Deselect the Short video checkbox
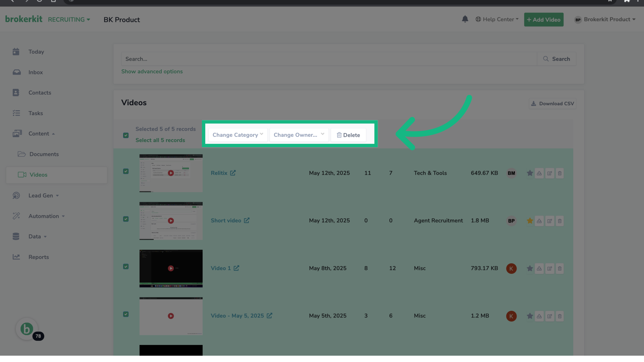 [x=126, y=219]
